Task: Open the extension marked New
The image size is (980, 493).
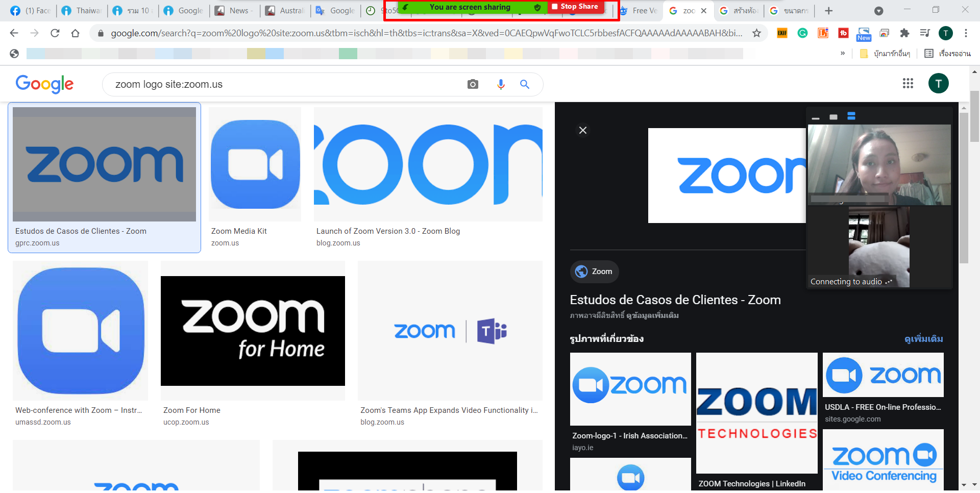Action: point(864,34)
